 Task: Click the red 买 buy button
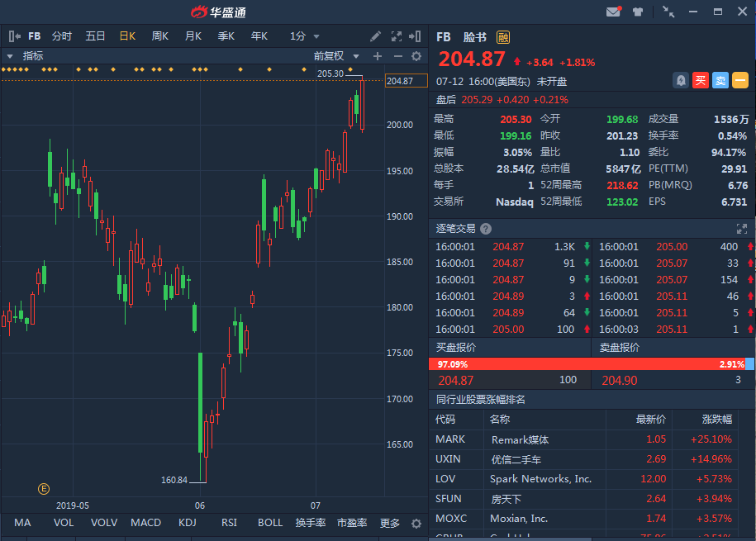[x=701, y=80]
